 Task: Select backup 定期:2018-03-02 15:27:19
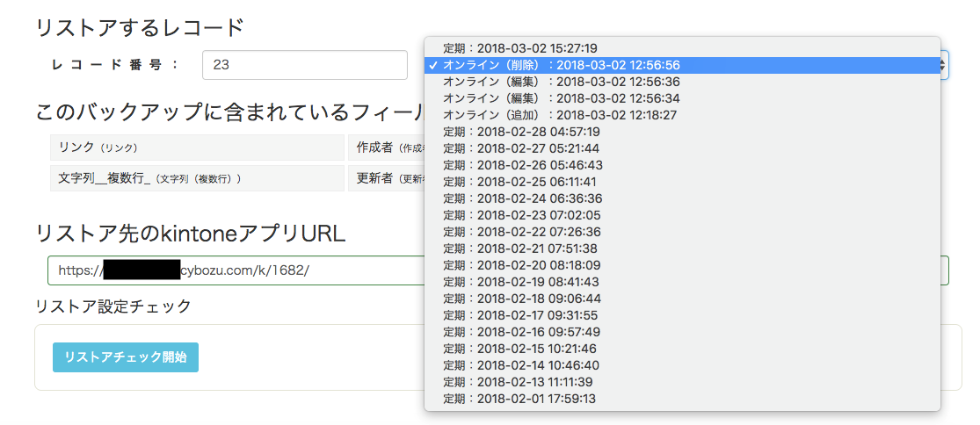click(x=682, y=48)
